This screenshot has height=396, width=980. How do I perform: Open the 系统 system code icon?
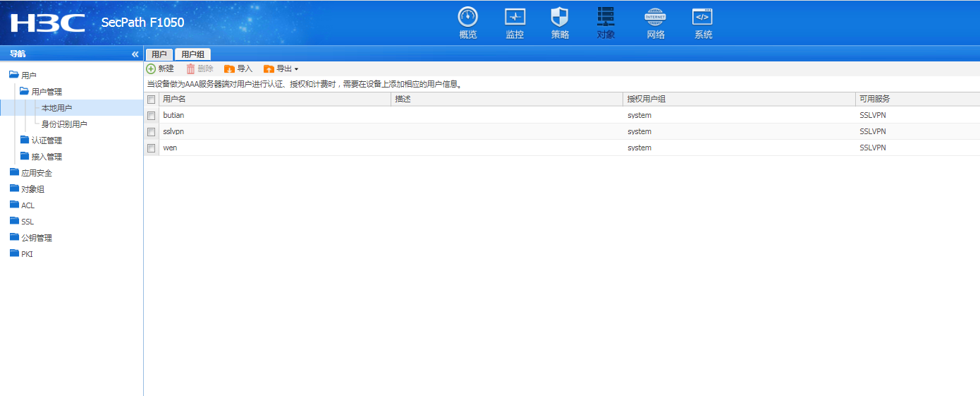coord(702,17)
